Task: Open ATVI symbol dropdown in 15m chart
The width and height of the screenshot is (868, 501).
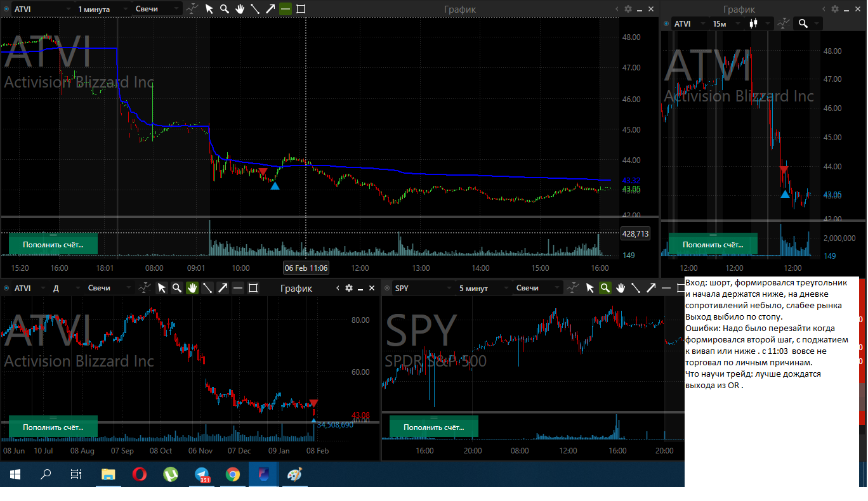Action: click(690, 23)
